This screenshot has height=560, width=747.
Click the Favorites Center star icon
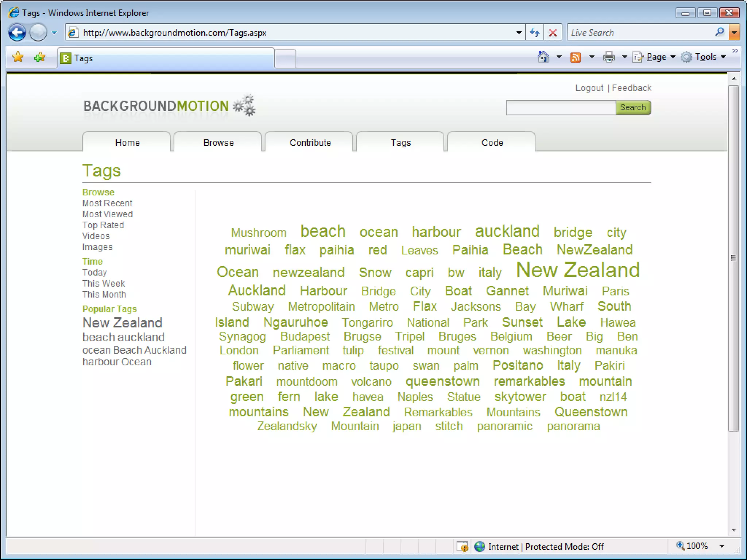click(18, 57)
